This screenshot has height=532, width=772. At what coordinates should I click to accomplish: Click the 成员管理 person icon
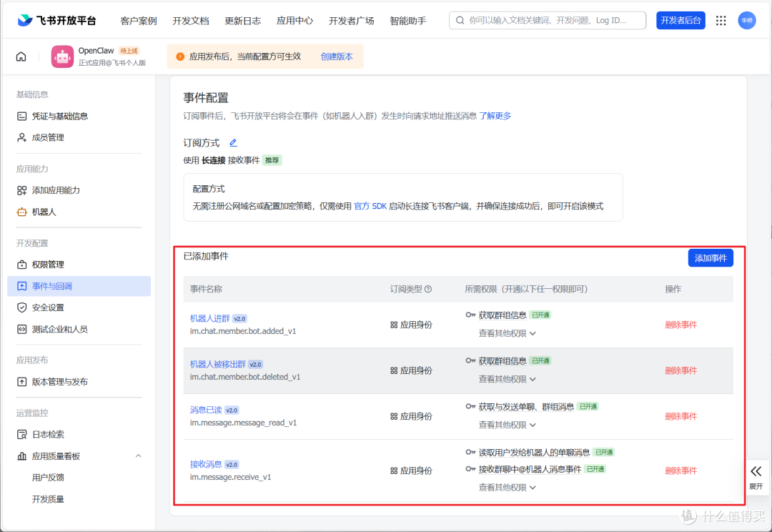tap(21, 137)
